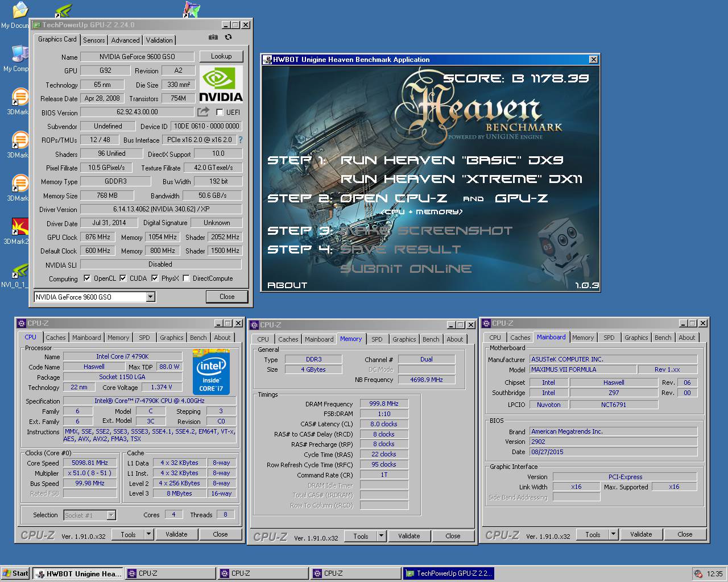
Task: Click OPEN CPU-Z step link
Action: pyautogui.click(x=394, y=198)
